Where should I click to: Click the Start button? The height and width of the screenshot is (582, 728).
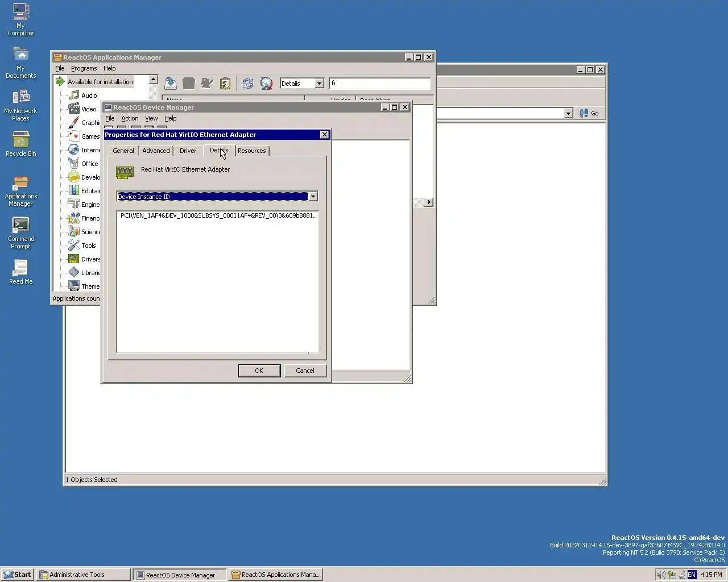(18, 575)
